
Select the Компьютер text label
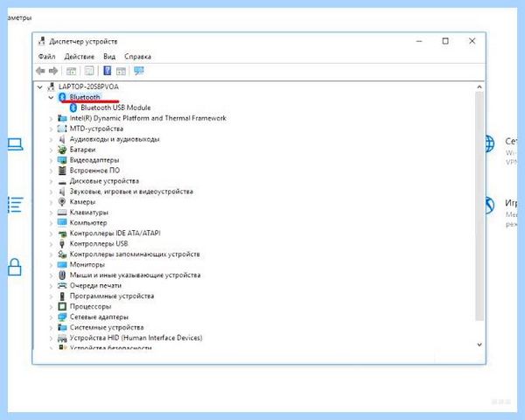point(88,223)
